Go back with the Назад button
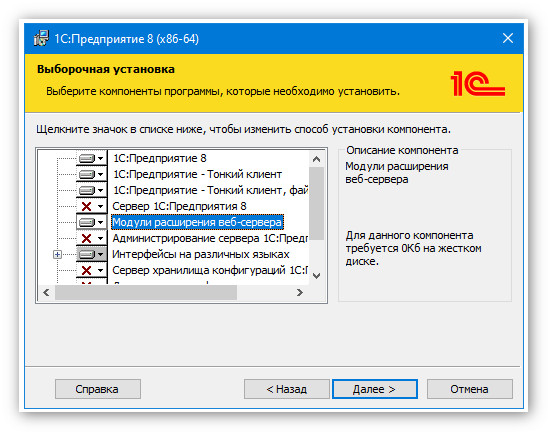This screenshot has height=432, width=548. [287, 389]
